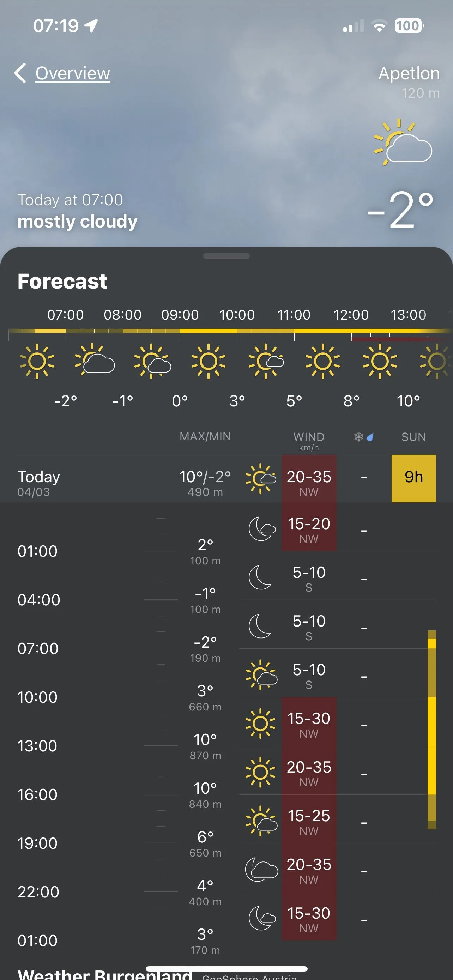Tap the moon icon in the 04:00 row
453x980 pixels.
click(x=260, y=577)
